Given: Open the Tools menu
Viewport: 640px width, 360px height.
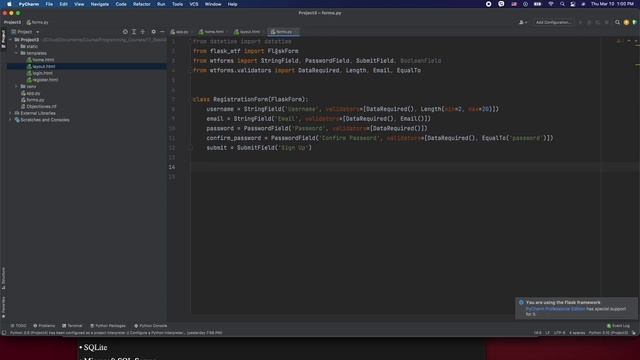Looking at the screenshot, I should 177,4.
